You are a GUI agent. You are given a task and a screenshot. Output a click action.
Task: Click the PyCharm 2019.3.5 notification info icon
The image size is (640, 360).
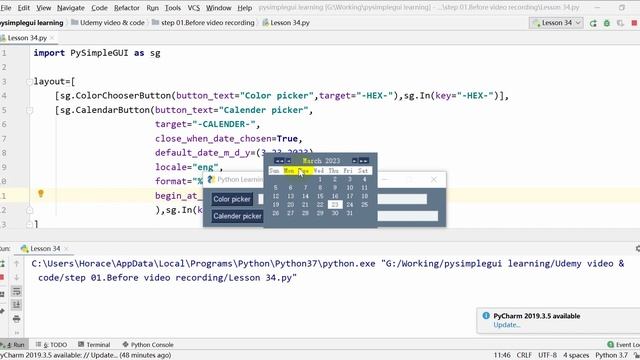click(x=486, y=316)
